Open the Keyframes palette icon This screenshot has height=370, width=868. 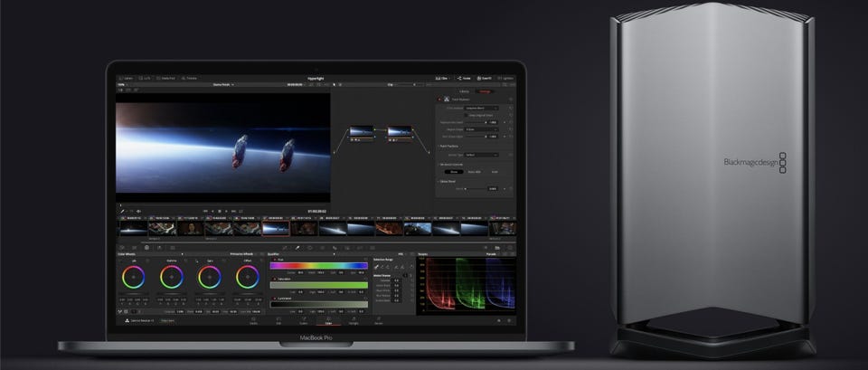pos(486,248)
